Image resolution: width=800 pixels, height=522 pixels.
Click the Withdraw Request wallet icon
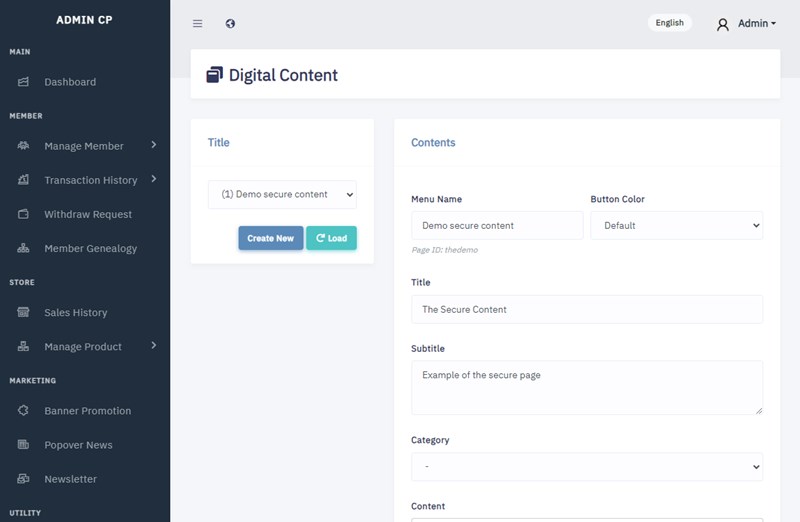pyautogui.click(x=23, y=214)
